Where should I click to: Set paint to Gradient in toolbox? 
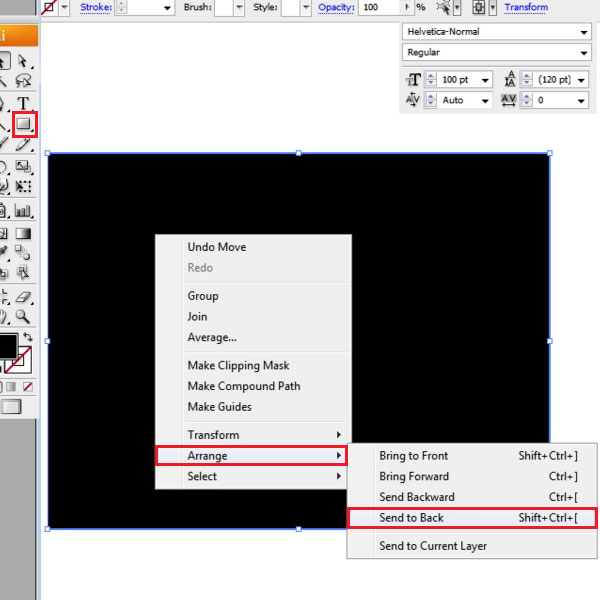11,386
